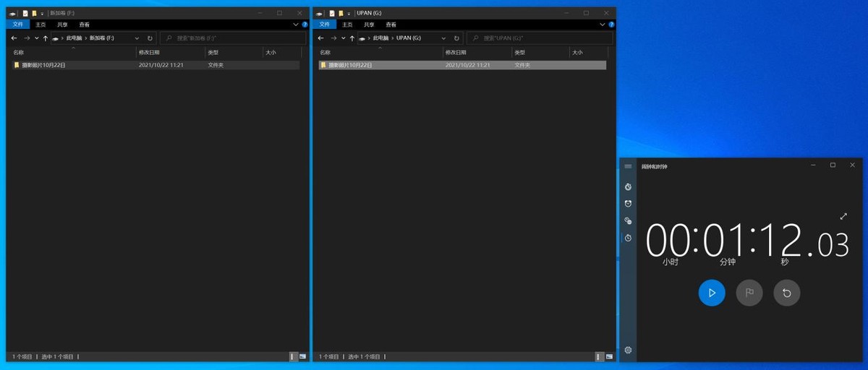Switch to the Timer section in clock sidebar
The image size is (868, 370).
coord(628,186)
